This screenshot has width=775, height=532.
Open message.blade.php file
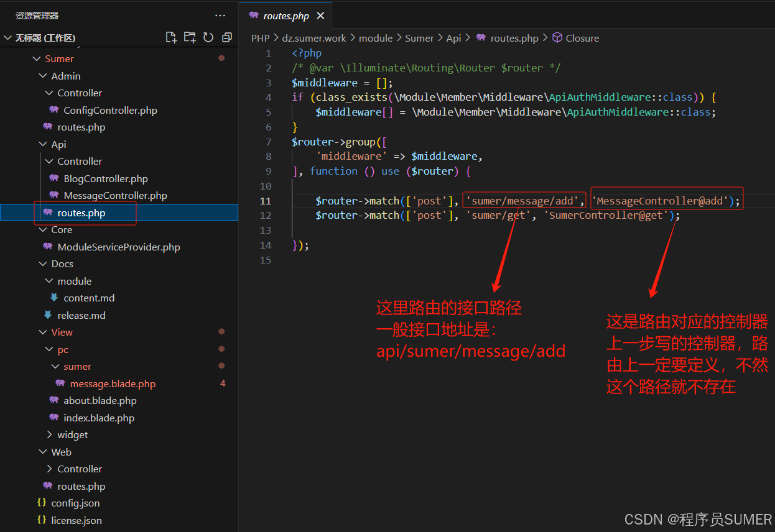(113, 383)
